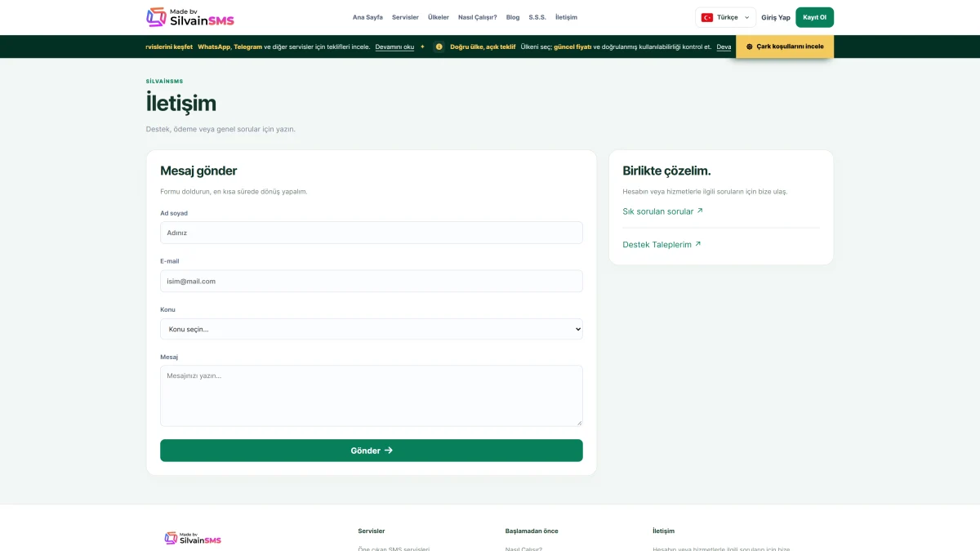Viewport: 980px width, 551px height.
Task: Click the SilvainSMS logo in the footer
Action: pos(193,538)
